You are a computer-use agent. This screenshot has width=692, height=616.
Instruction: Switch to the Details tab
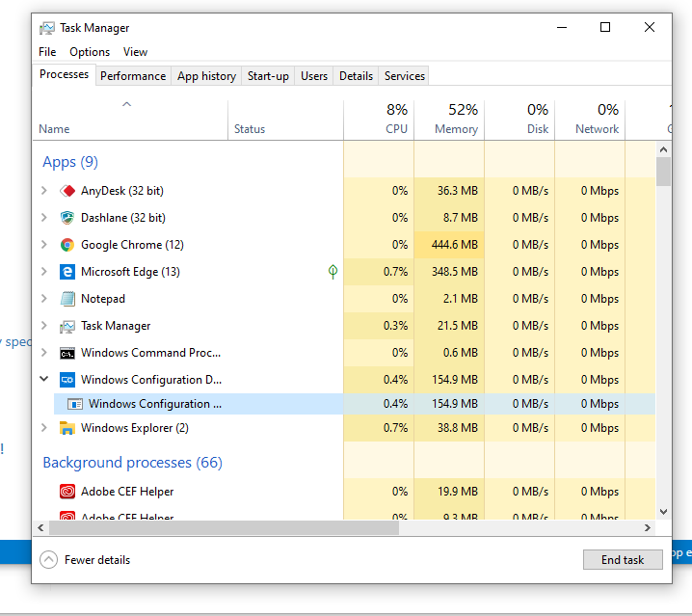tap(356, 76)
